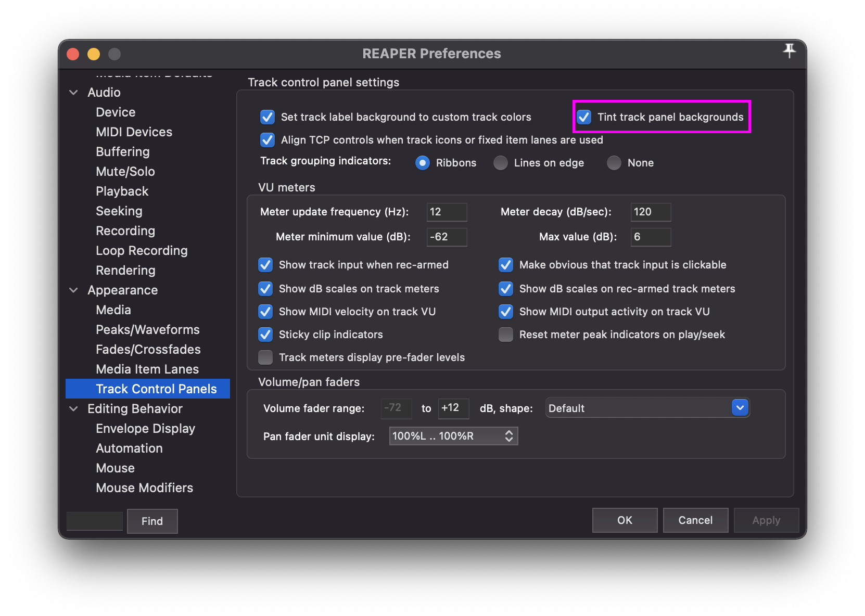Open Mouse preferences page
Screen dimensions: 865x616
pos(116,468)
